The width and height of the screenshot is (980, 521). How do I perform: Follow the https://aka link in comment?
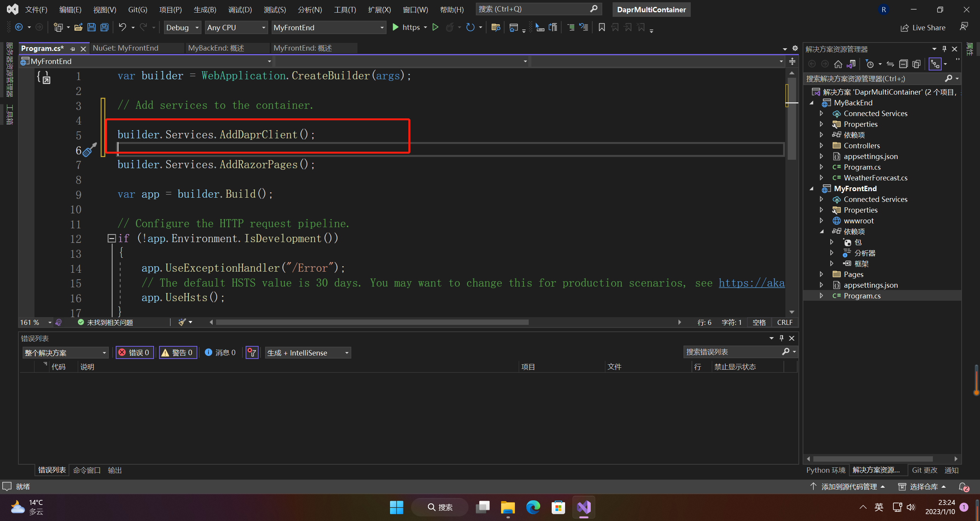751,283
